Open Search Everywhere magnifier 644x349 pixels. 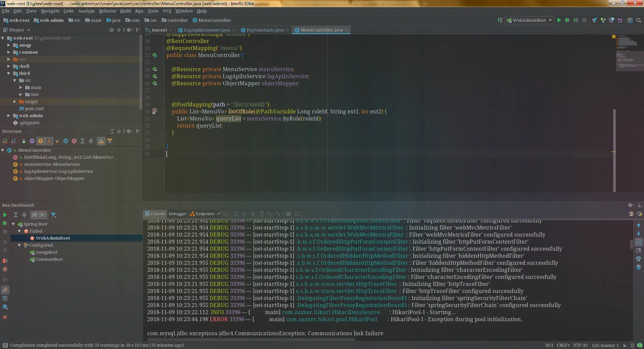click(639, 20)
